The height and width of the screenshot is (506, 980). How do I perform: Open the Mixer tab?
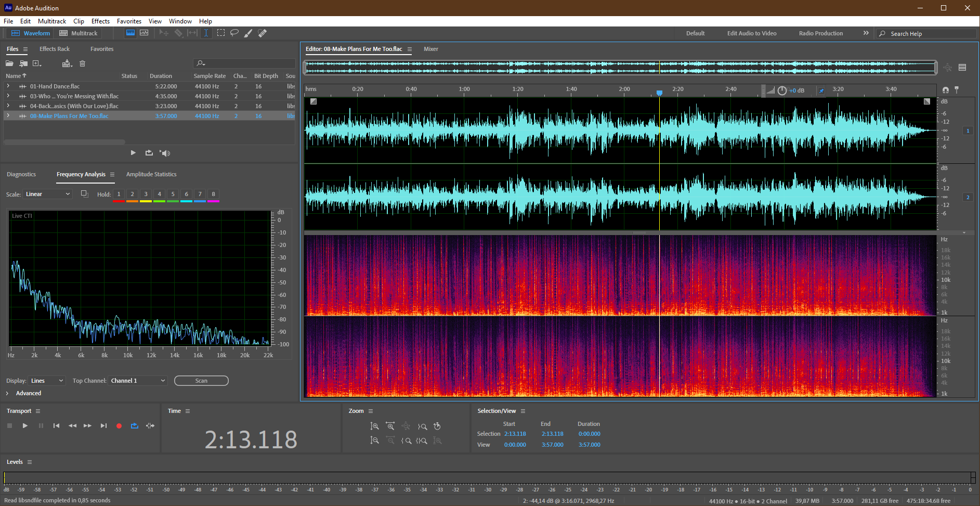click(x=431, y=49)
